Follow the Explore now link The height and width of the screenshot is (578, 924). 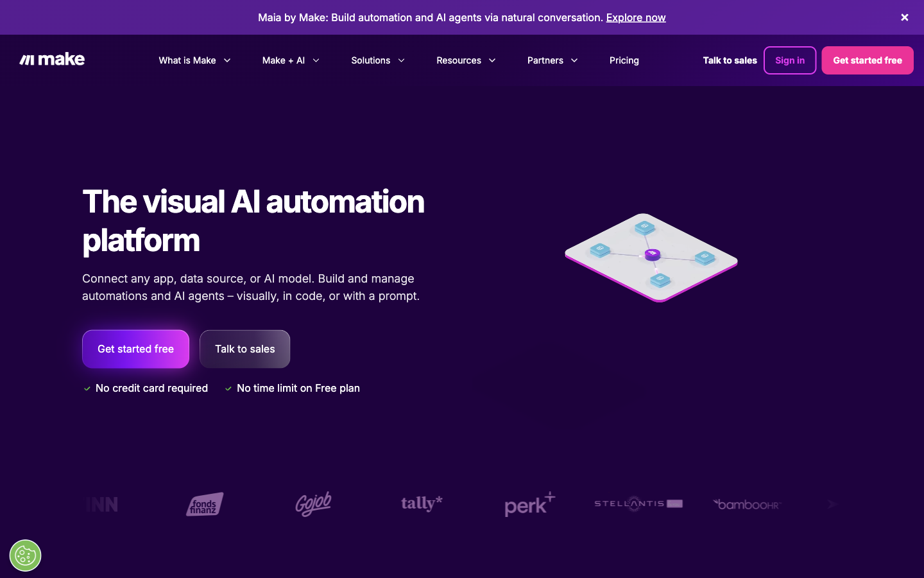point(636,17)
